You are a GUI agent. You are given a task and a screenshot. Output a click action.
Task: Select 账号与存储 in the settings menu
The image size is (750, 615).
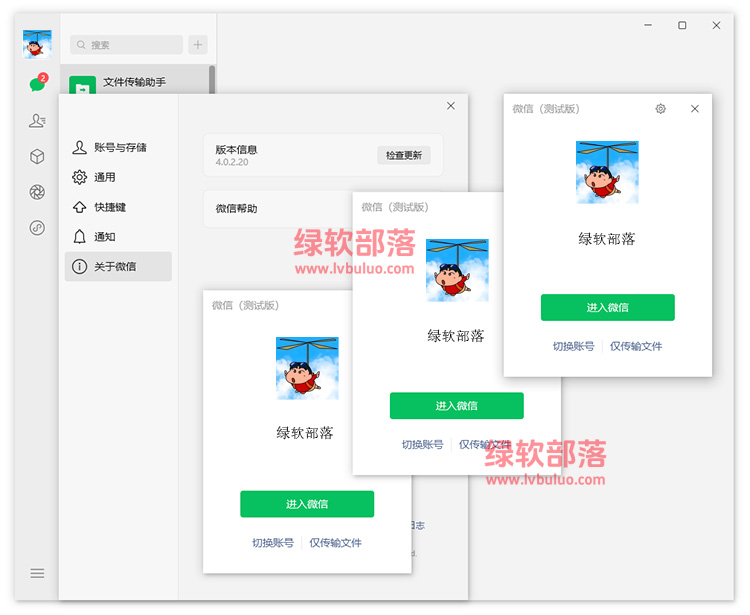(118, 147)
